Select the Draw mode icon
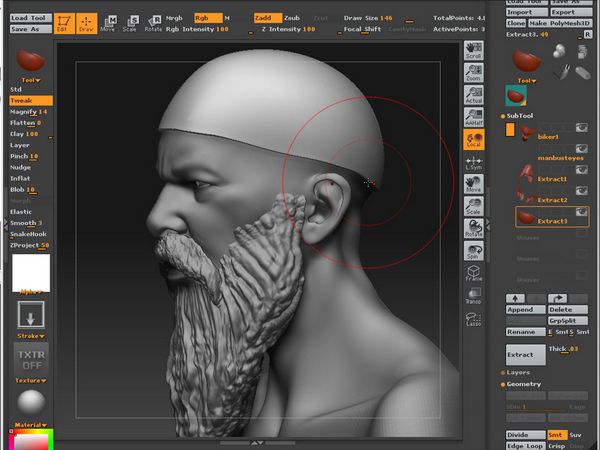Viewport: 600px width, 450px height. 87,21
